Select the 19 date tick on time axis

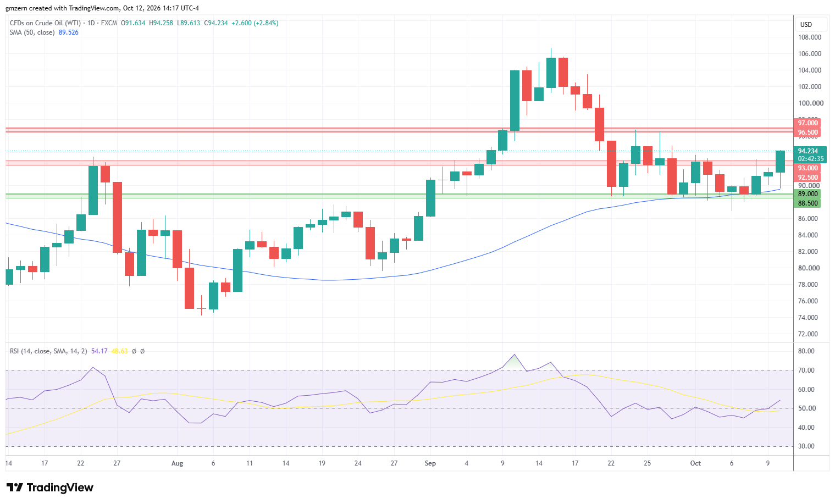click(322, 463)
